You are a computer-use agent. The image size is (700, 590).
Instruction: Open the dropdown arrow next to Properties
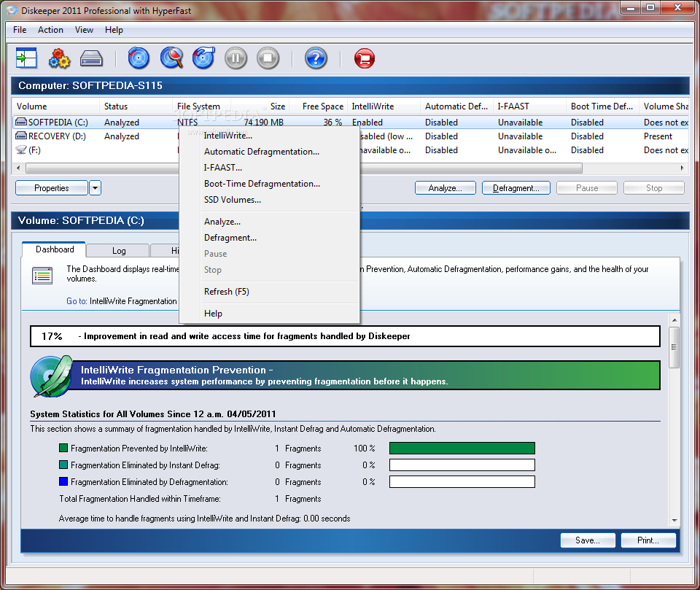tap(95, 188)
